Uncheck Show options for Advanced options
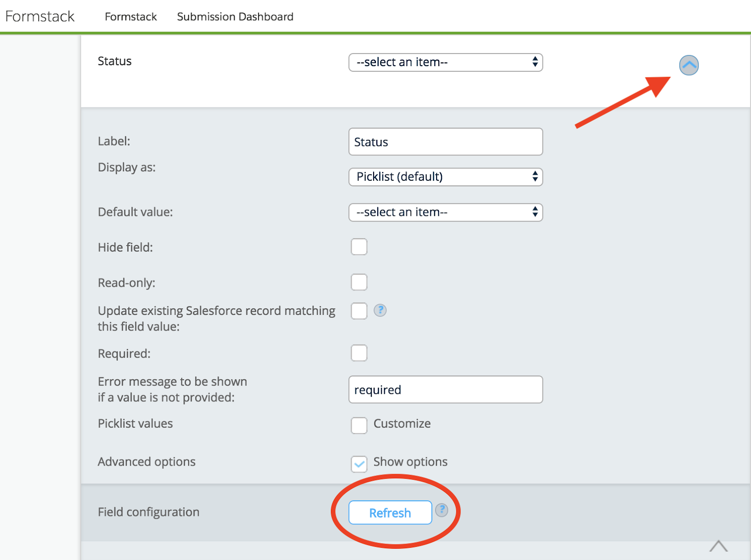 click(x=359, y=464)
